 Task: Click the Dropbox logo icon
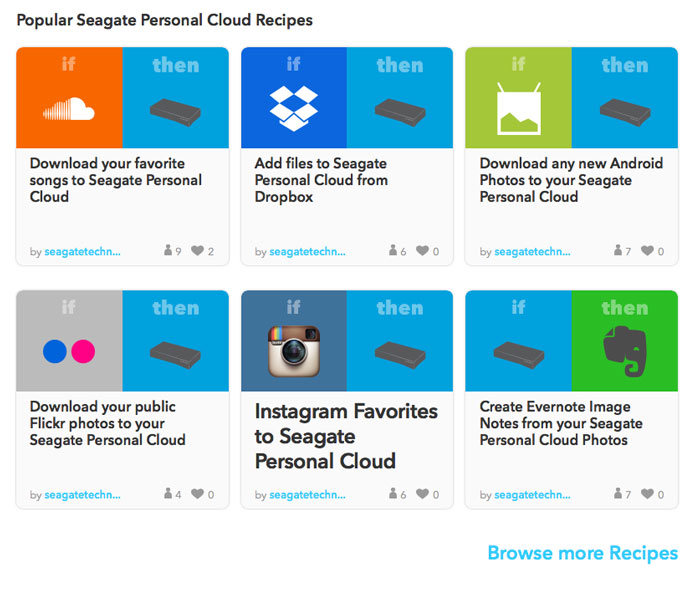tap(294, 108)
